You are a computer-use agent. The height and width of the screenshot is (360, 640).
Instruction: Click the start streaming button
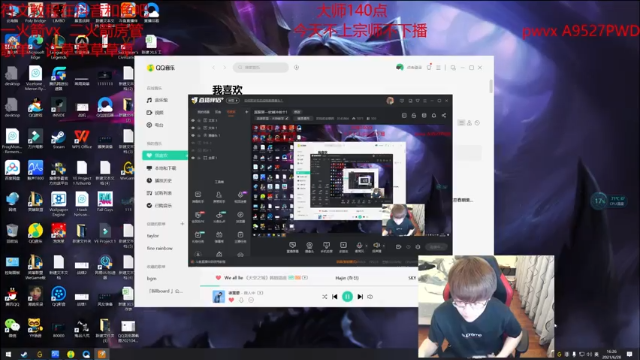coord(436,247)
